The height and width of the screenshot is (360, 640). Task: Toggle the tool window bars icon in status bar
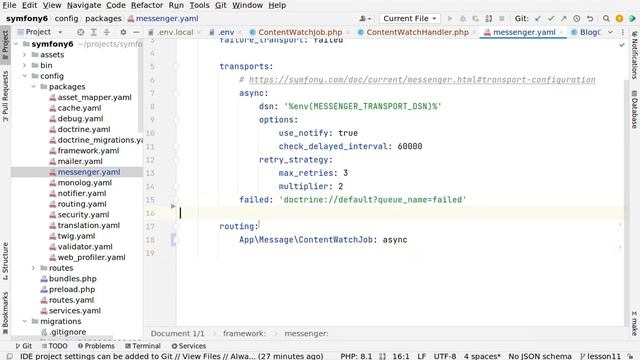[9, 356]
